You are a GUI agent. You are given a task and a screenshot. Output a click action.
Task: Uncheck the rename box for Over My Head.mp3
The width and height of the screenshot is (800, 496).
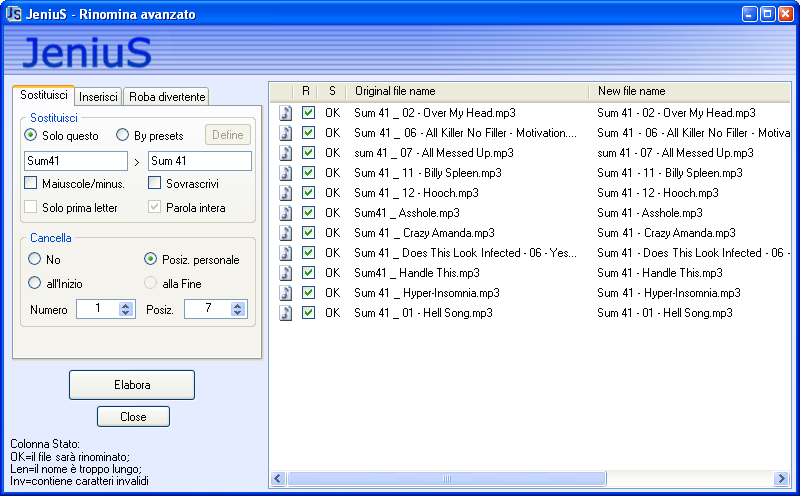click(x=308, y=112)
